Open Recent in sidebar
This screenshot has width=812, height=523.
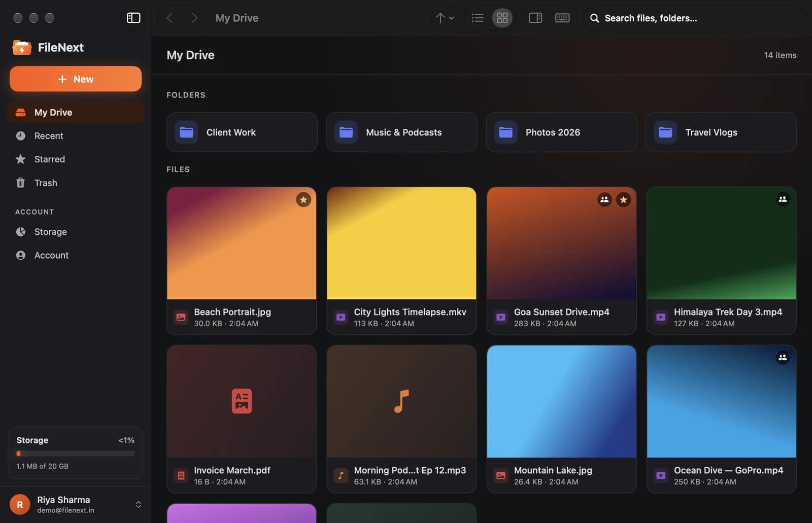(76, 135)
